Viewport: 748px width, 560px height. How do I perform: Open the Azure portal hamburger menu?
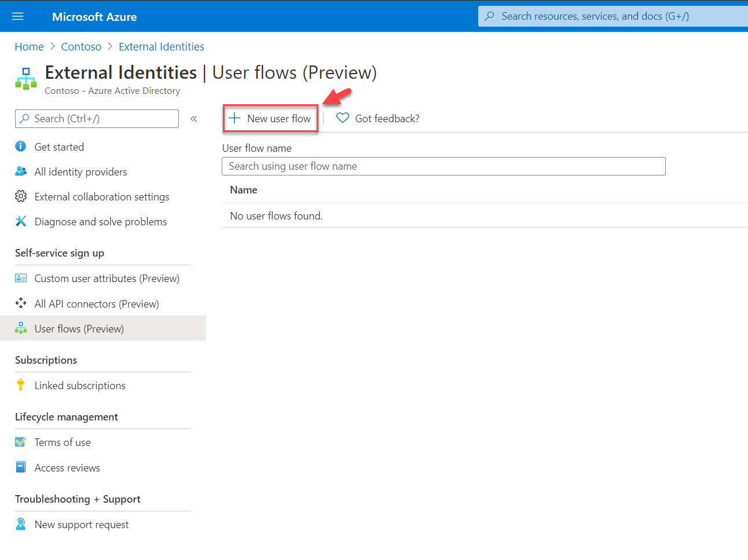click(18, 16)
